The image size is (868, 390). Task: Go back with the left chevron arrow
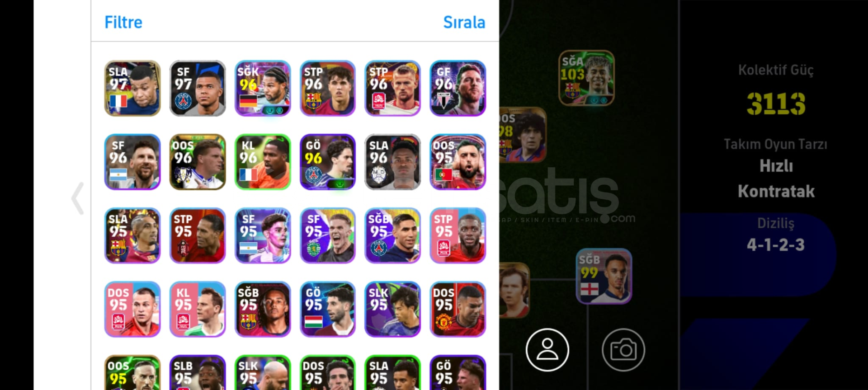pyautogui.click(x=78, y=198)
